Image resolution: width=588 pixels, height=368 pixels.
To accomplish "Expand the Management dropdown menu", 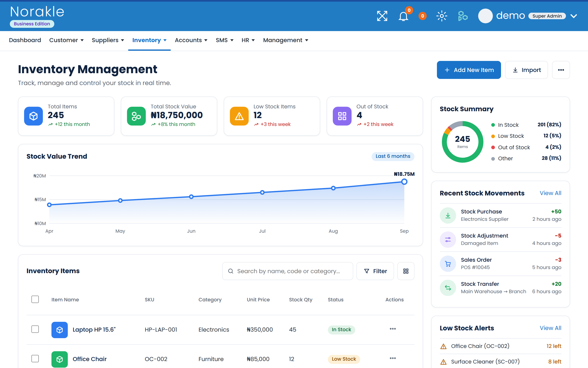I will (x=285, y=40).
